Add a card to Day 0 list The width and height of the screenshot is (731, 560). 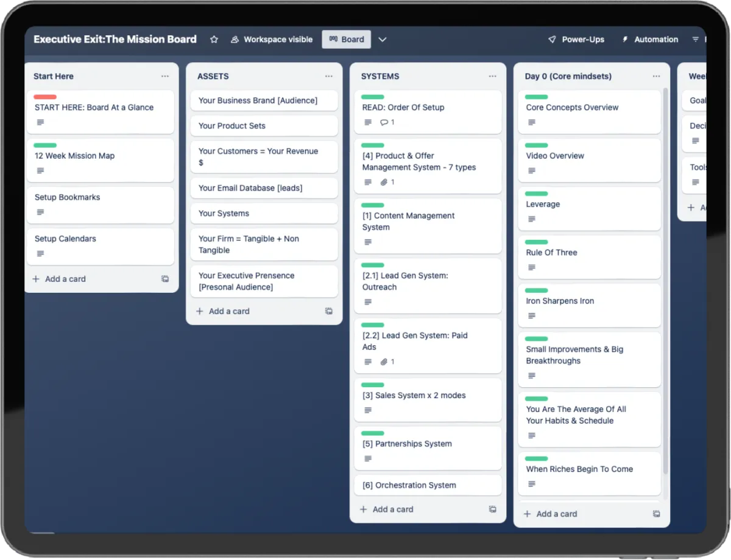click(551, 514)
